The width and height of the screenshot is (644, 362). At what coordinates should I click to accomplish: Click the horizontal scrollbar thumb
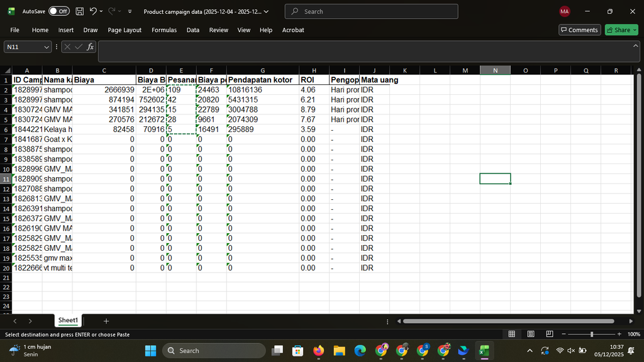[x=508, y=321]
